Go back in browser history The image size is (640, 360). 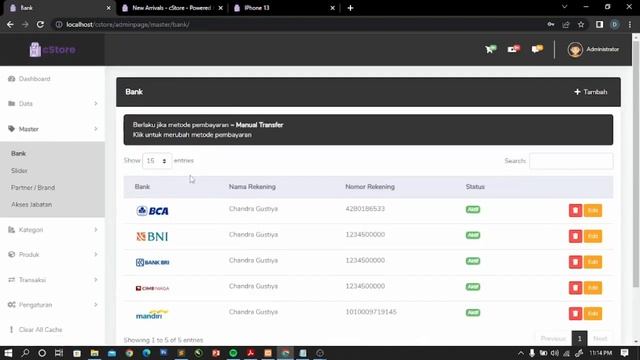pyautogui.click(x=10, y=24)
